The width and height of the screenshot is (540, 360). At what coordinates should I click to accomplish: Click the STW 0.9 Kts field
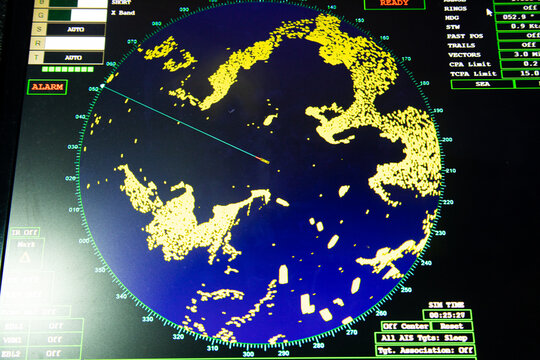point(518,26)
